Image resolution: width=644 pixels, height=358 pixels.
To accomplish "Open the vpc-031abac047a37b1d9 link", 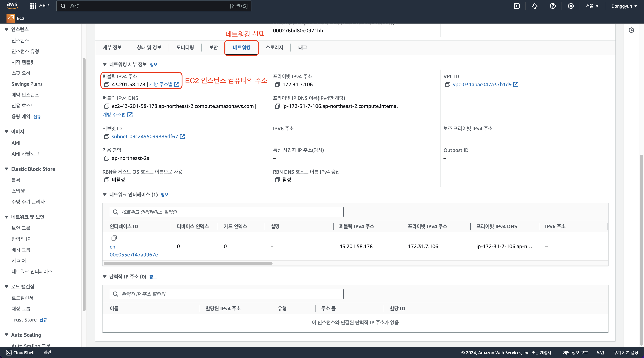I will tap(482, 84).
